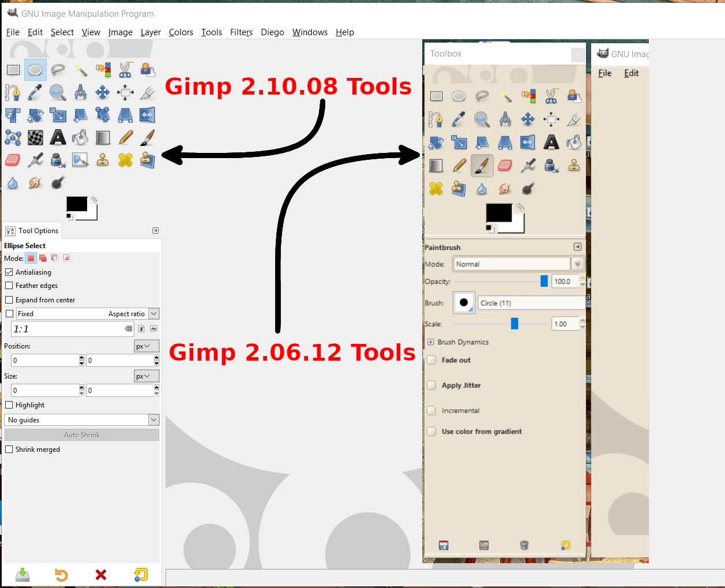Viewport: 725px width, 588px height.
Task: Expand Brush Dynamics section
Action: [430, 342]
